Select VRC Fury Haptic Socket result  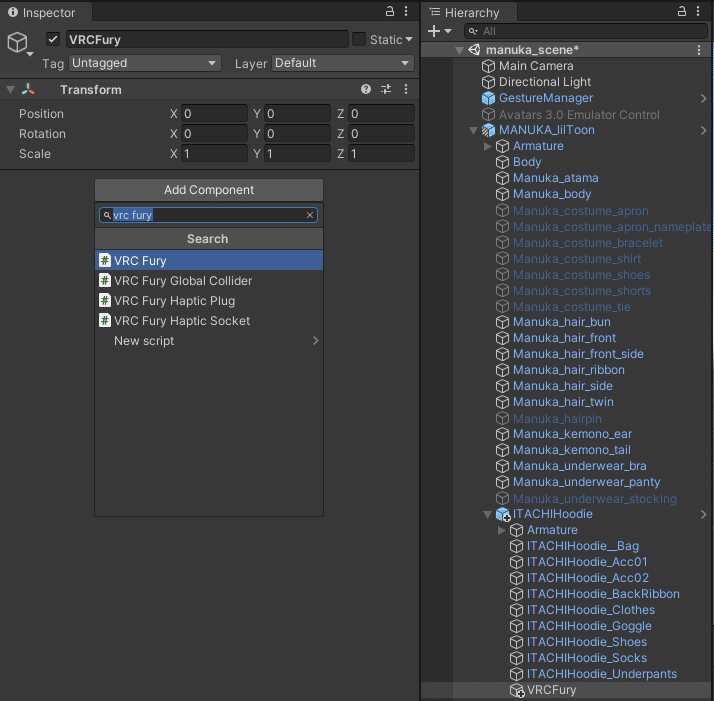pos(209,321)
